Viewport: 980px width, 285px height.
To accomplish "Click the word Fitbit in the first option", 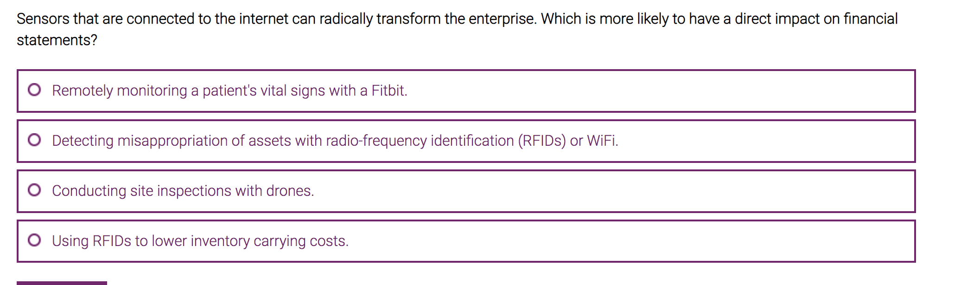I will pos(389,91).
